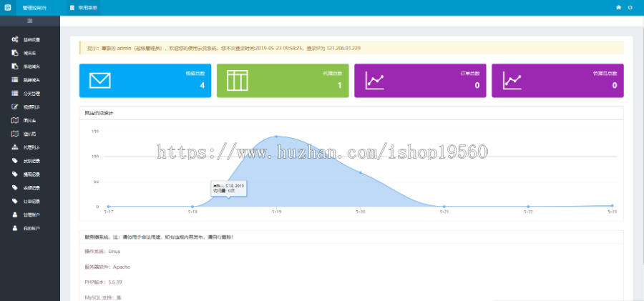
Task: Select the chart data point at 5-18
Action: 192,207
